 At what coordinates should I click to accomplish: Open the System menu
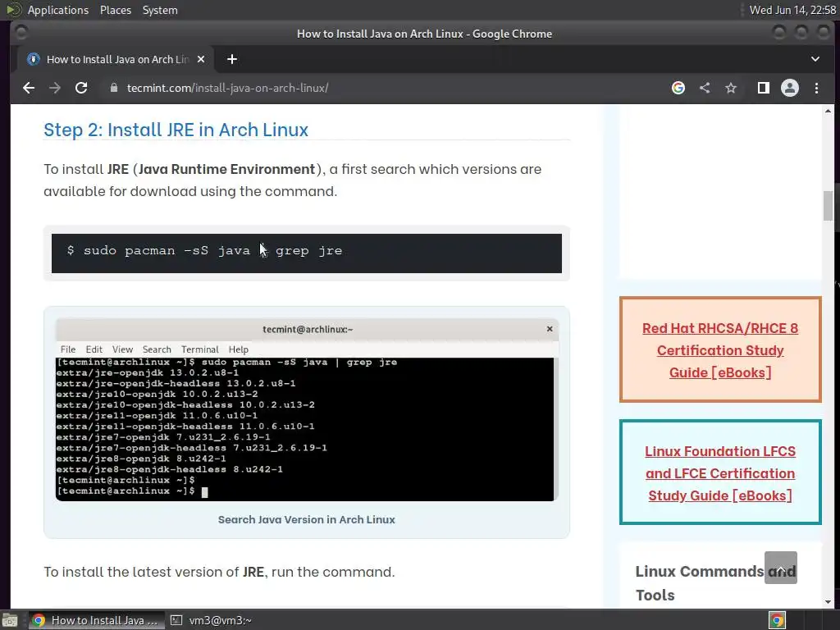(160, 10)
